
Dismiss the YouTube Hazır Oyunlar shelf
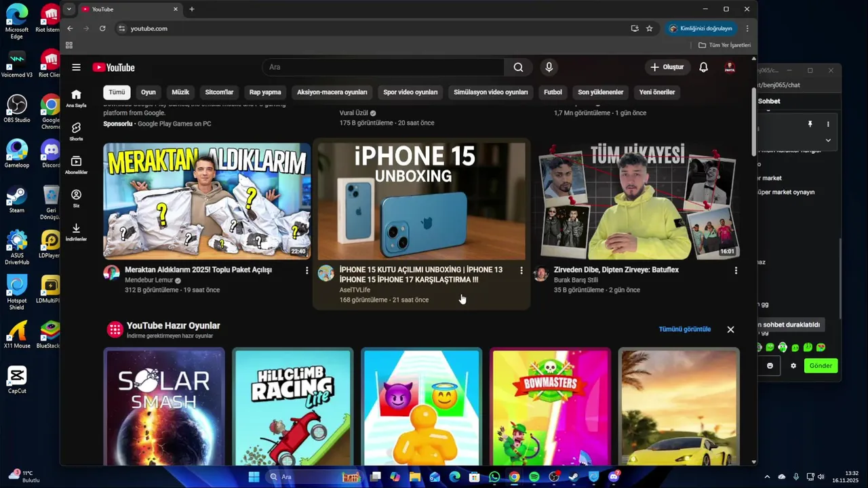point(730,329)
